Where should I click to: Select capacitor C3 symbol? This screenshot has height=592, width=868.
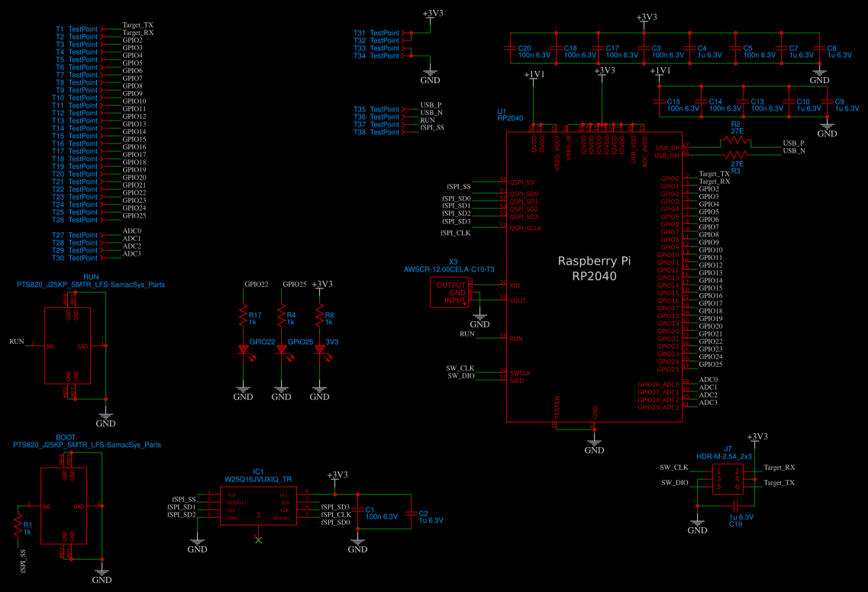click(644, 48)
